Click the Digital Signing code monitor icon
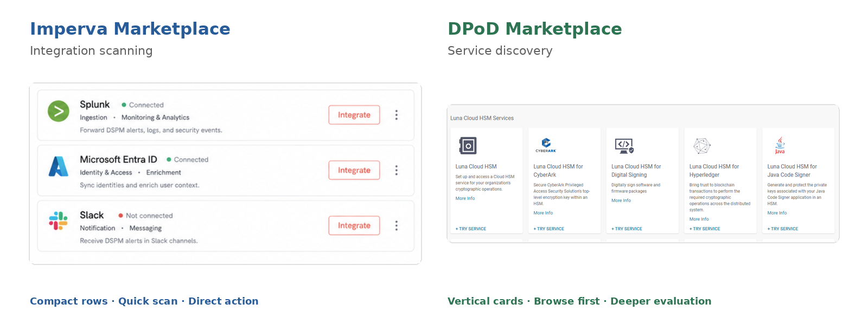Viewport: 868px width, 336px height. [x=624, y=146]
